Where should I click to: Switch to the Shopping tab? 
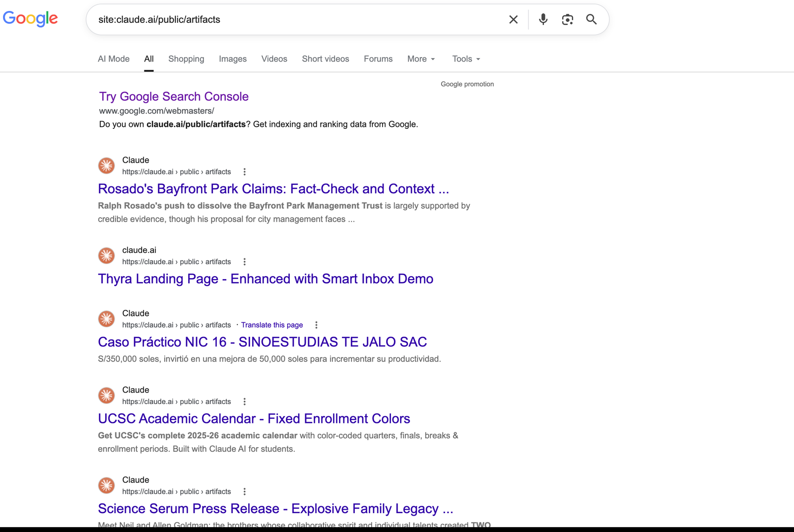186,59
